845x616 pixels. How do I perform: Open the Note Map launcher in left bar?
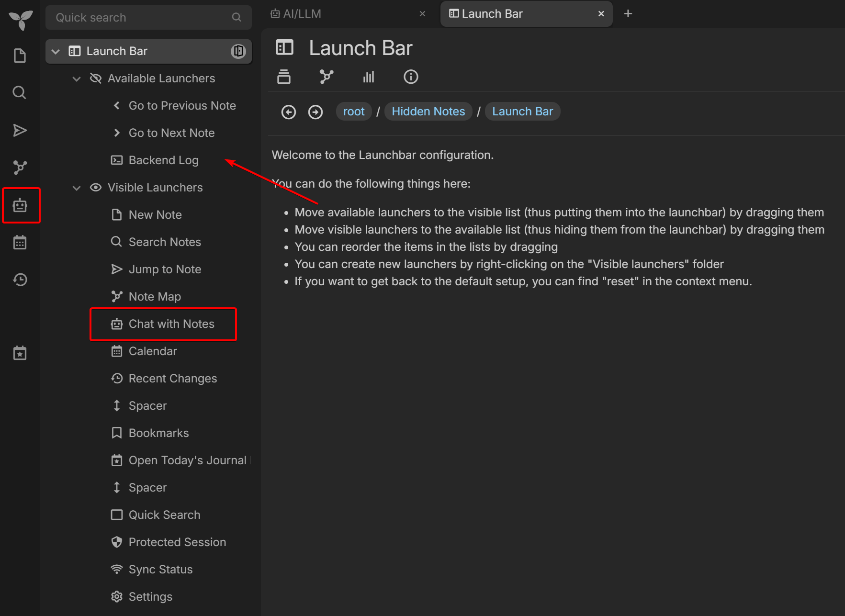(20, 168)
